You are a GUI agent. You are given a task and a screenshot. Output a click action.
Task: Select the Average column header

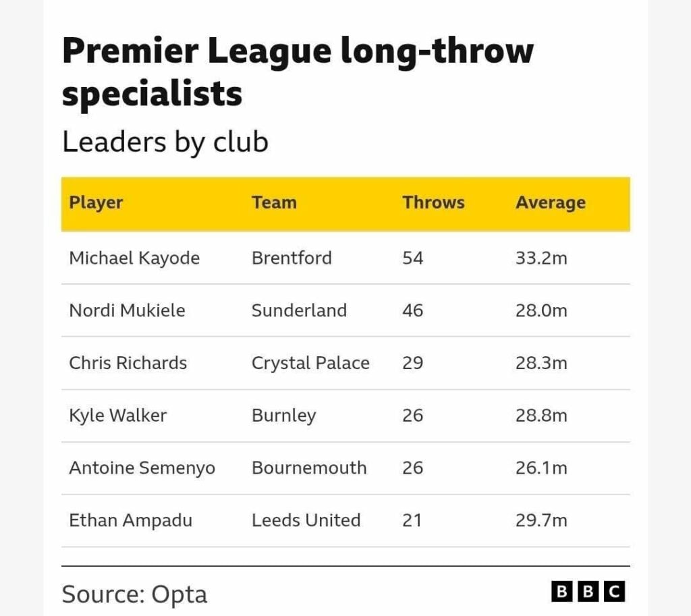tap(550, 202)
